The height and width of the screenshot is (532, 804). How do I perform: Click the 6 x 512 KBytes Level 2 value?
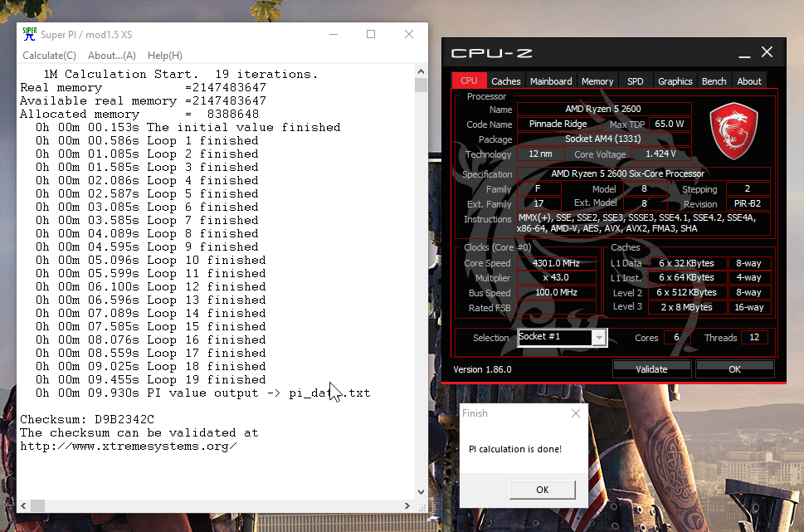(x=686, y=292)
